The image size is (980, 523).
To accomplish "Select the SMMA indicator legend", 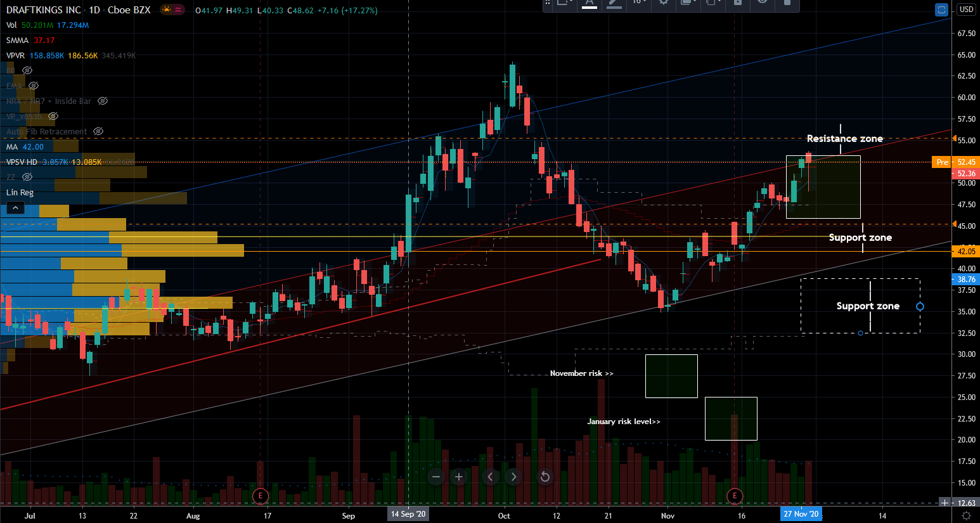I will pos(18,41).
